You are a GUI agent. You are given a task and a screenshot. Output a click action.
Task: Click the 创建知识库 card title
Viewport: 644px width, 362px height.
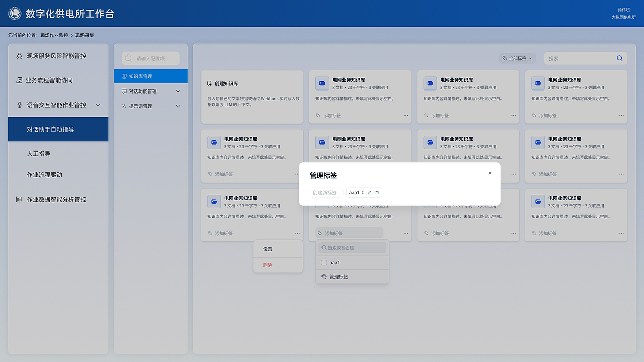coord(226,84)
